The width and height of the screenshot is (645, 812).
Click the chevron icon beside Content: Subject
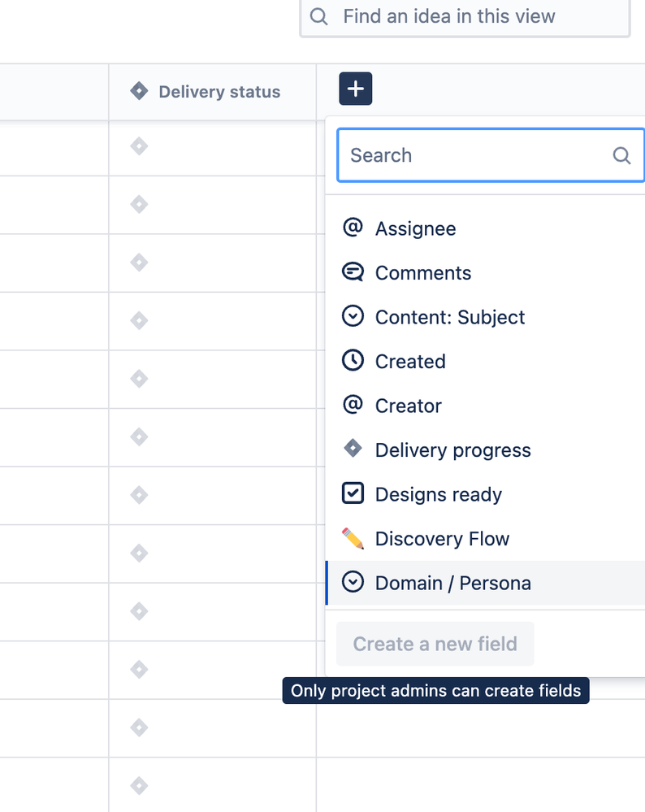tap(353, 317)
